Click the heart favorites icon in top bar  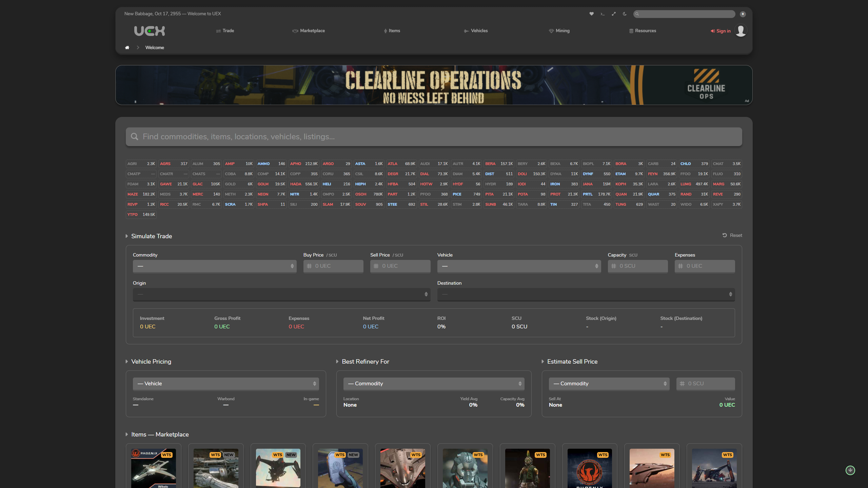coord(591,14)
